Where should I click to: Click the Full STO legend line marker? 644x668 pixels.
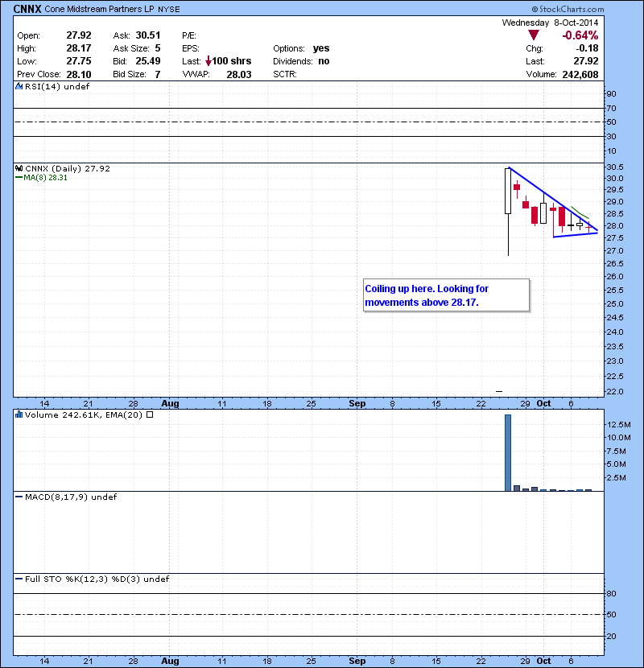tap(19, 579)
